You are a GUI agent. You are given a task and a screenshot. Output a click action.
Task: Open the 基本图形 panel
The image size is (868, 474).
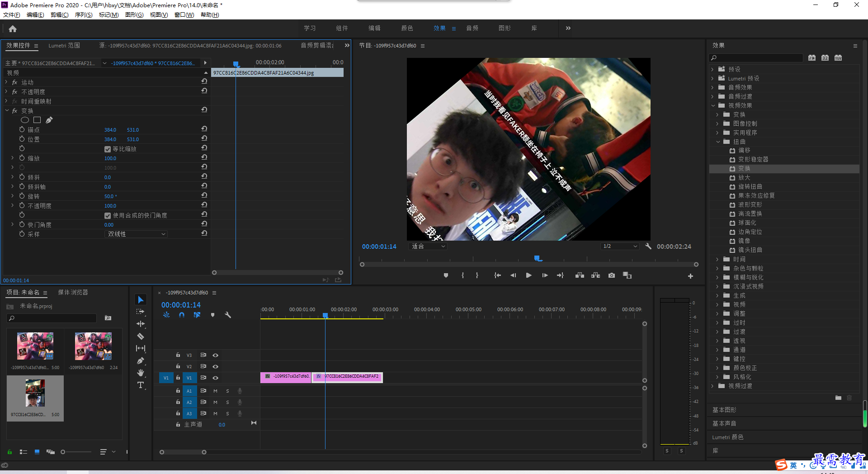click(724, 410)
